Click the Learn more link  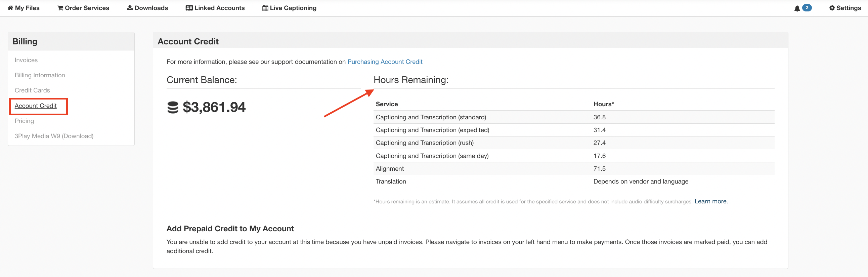coord(711,201)
